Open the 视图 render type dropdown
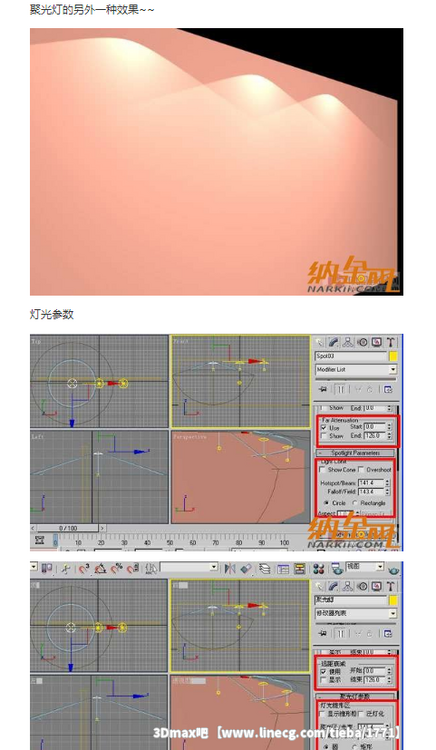 click(365, 566)
